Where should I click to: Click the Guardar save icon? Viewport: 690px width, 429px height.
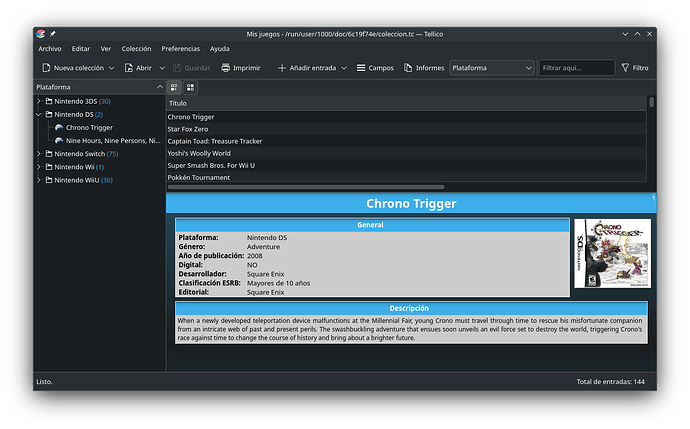(177, 68)
